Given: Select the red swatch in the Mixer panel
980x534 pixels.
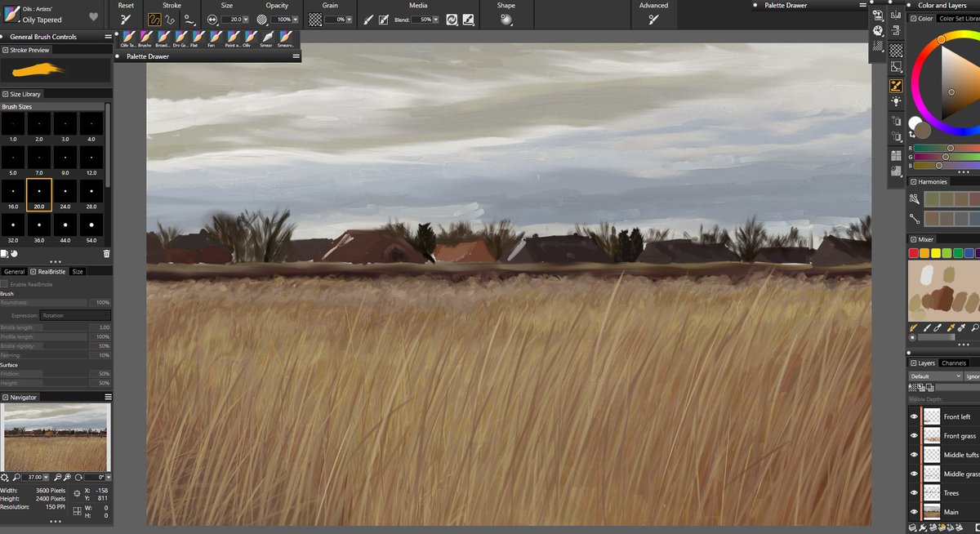Looking at the screenshot, I should pos(914,253).
